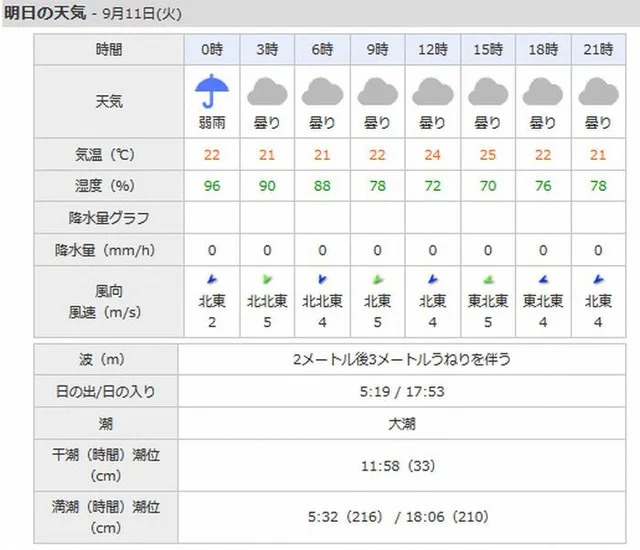Image resolution: width=640 pixels, height=550 pixels.
Task: Click the green wind arrow at 3時
Action: point(267,279)
